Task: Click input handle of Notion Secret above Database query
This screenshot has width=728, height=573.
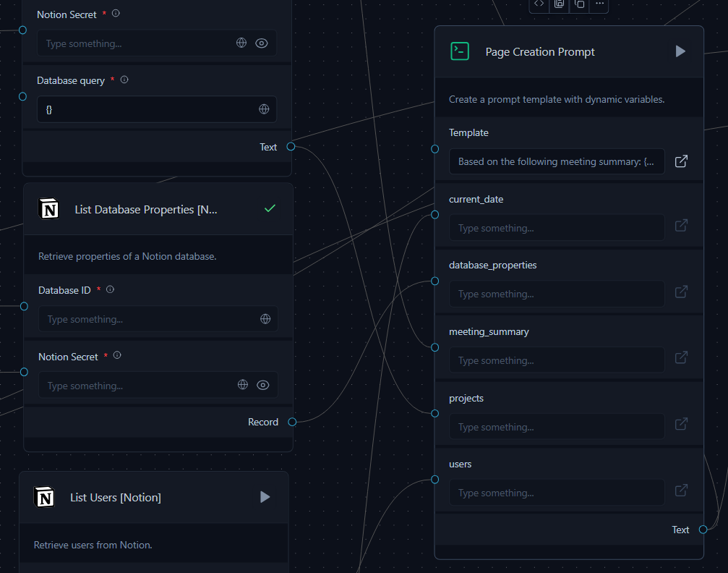Action: [x=22, y=30]
